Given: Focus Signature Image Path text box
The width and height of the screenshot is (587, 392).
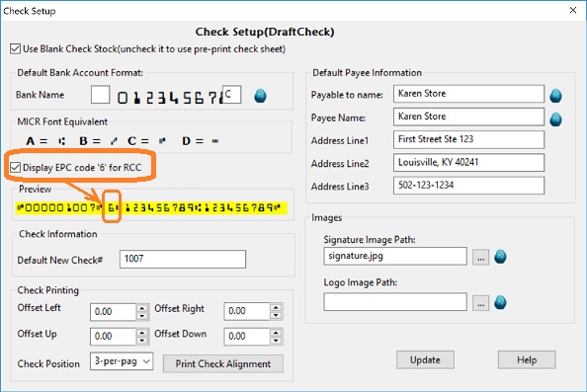Looking at the screenshot, I should (x=395, y=256).
